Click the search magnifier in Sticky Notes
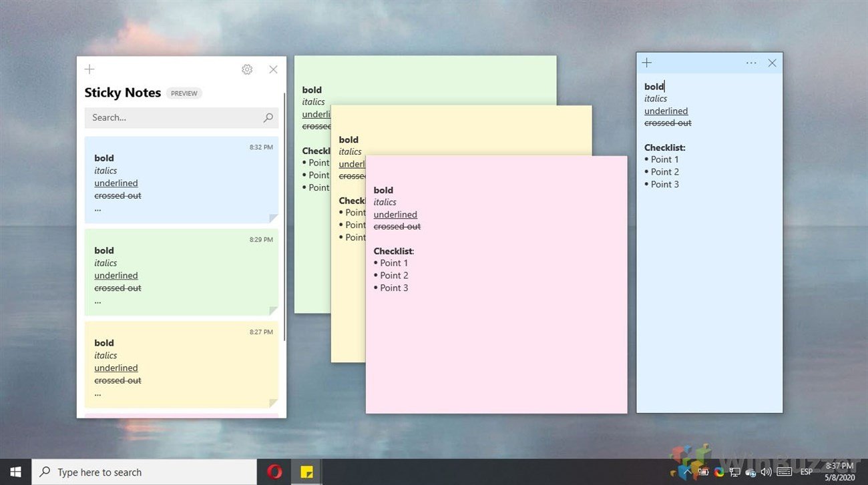This screenshot has height=485, width=868. pyautogui.click(x=268, y=117)
